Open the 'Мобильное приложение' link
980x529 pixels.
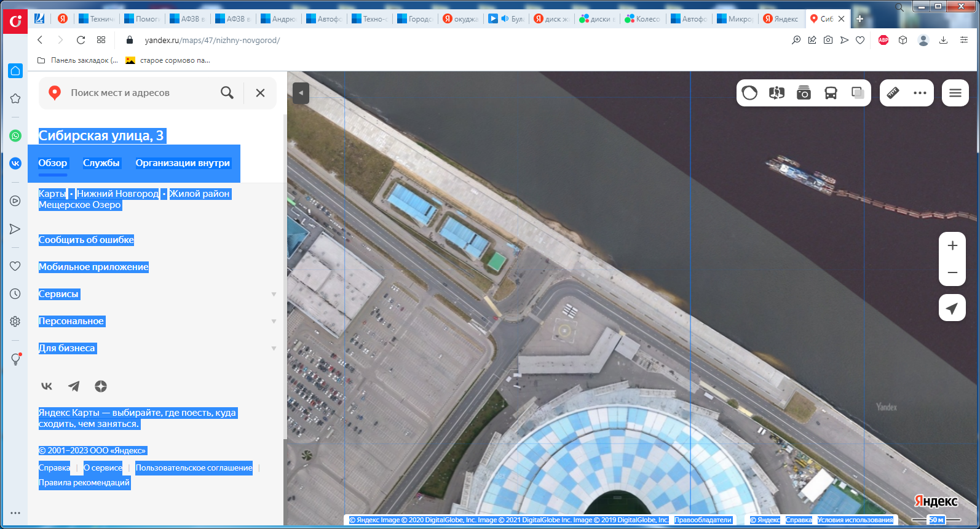(93, 267)
